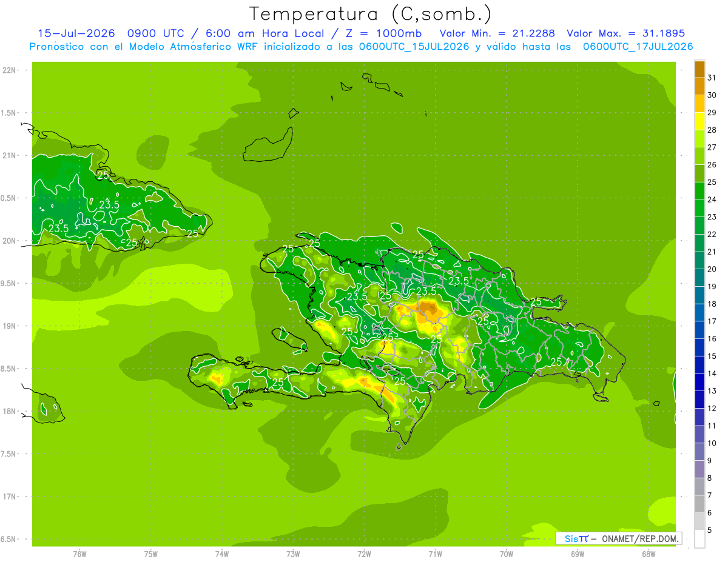Click the "70W" longitude axis label
This screenshot has width=728, height=562.
[x=507, y=554]
